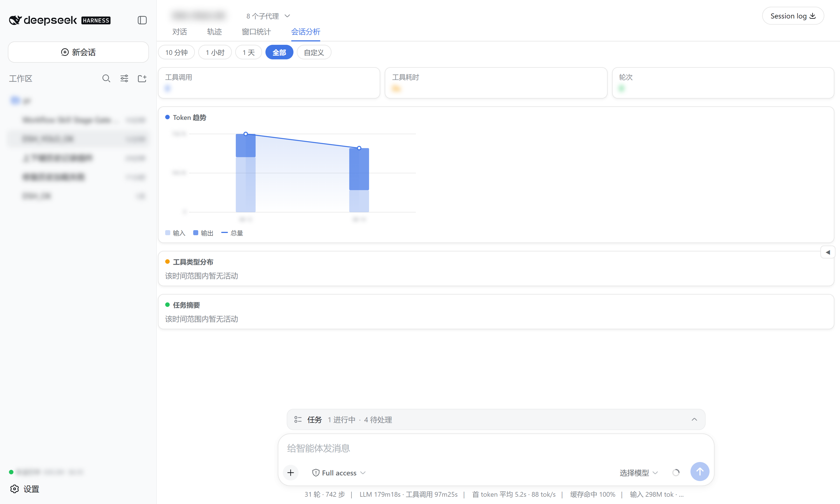Open the 工具耗时 stat card

pyautogui.click(x=496, y=83)
